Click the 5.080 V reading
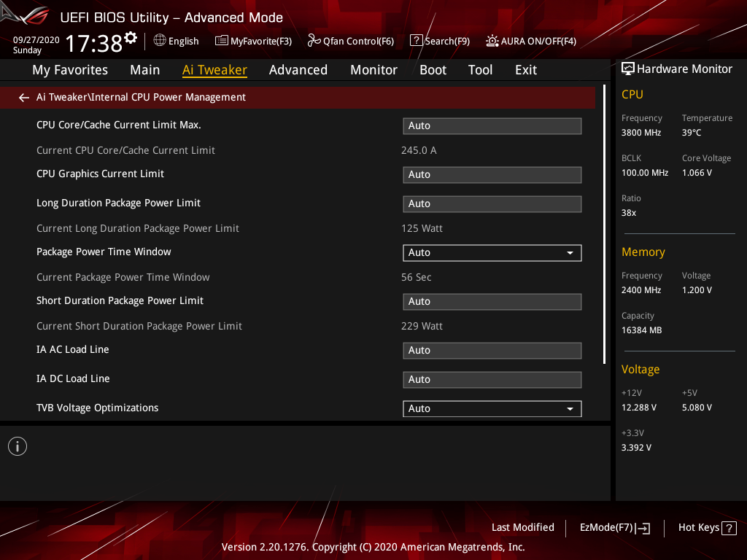The image size is (747, 560). pos(697,408)
